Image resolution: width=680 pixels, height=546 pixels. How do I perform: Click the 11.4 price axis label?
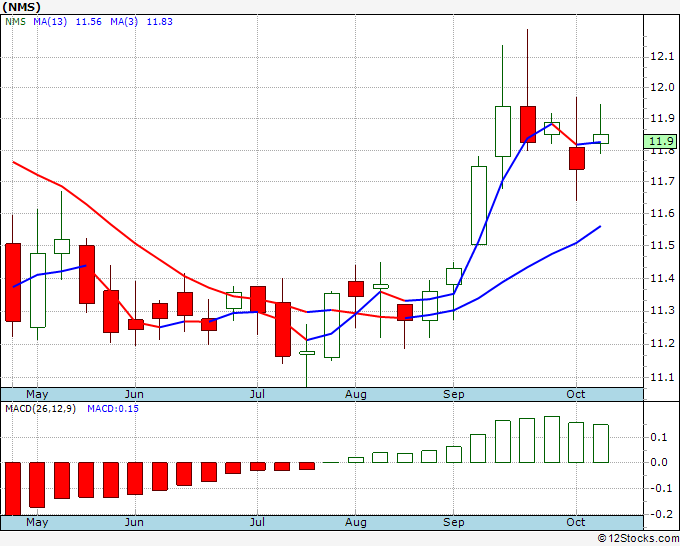click(662, 278)
